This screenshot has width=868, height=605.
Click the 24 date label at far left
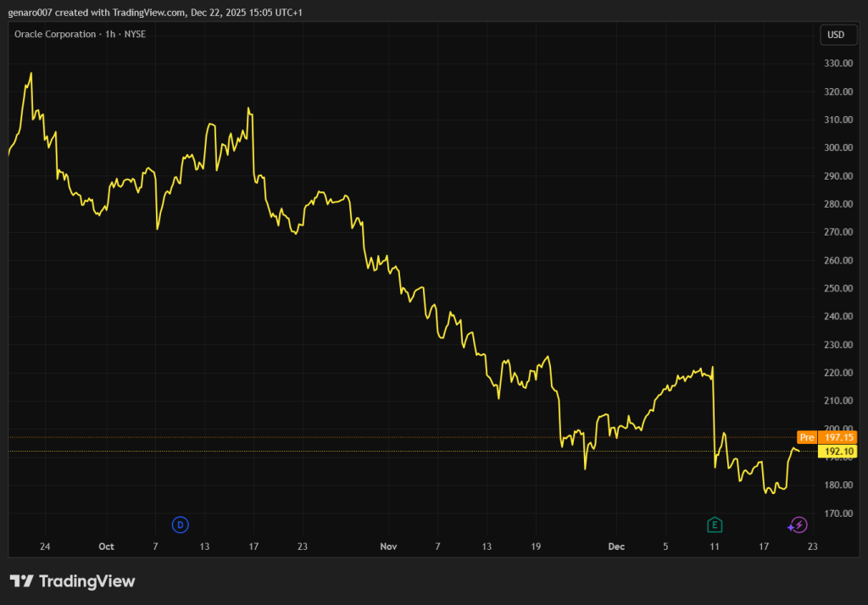point(45,547)
